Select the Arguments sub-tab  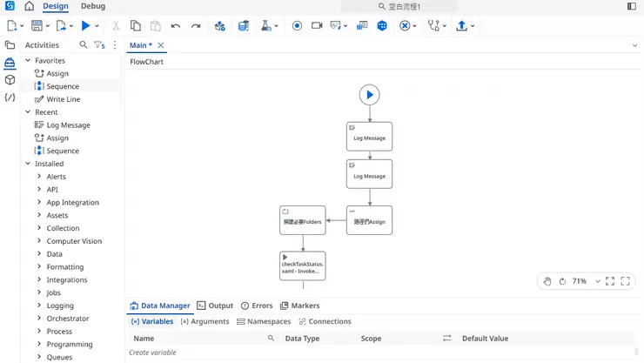205,321
